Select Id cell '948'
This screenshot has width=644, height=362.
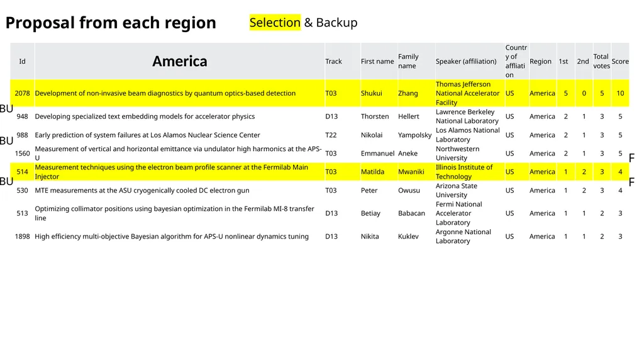coord(22,116)
